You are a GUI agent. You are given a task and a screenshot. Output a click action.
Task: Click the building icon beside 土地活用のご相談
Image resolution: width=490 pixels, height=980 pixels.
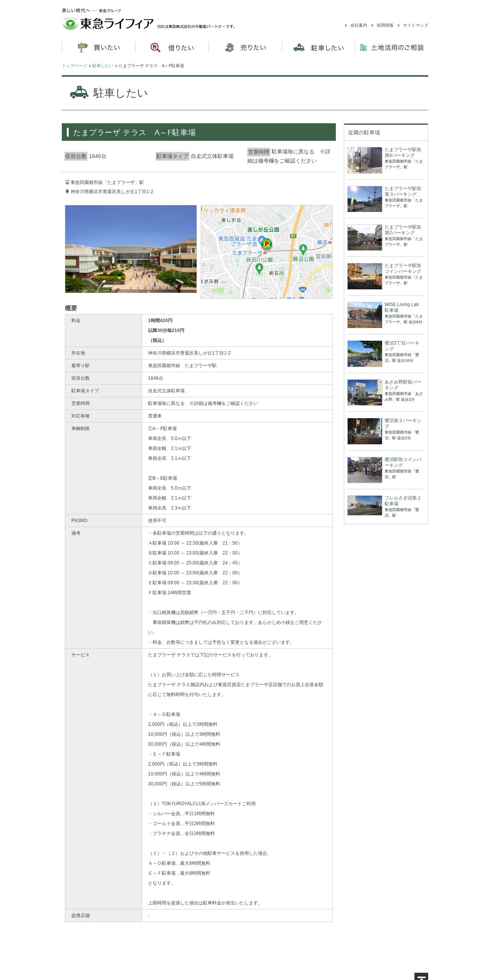(x=363, y=48)
